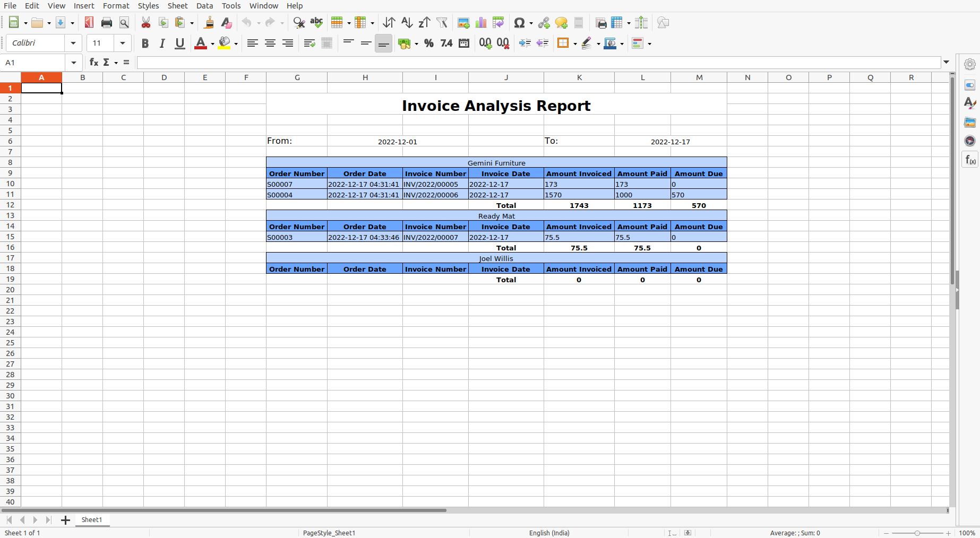Toggle Bold formatting

145,44
